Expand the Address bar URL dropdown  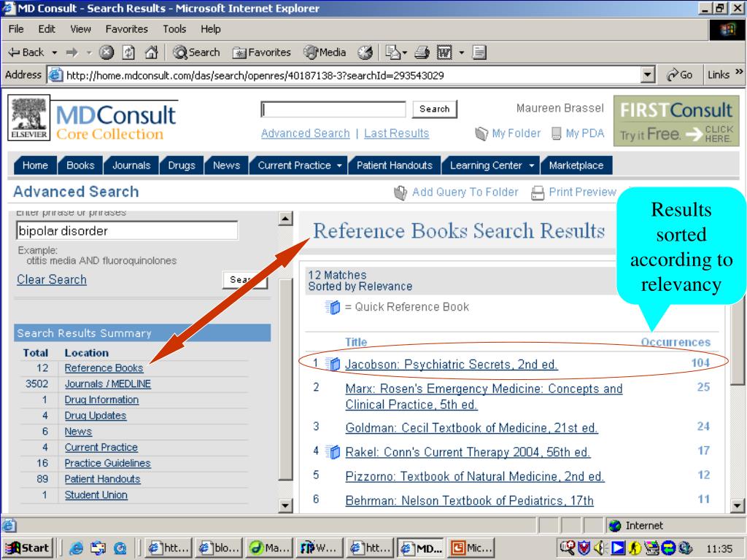click(x=647, y=75)
